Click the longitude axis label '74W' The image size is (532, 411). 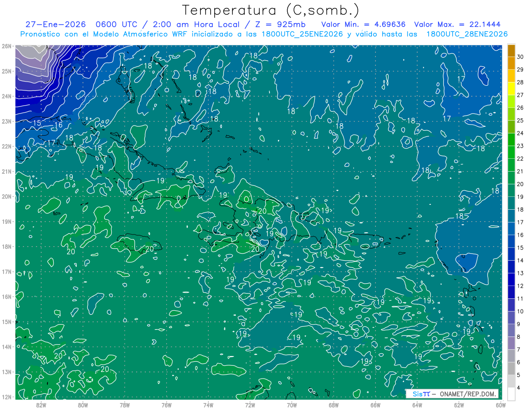(x=208, y=405)
